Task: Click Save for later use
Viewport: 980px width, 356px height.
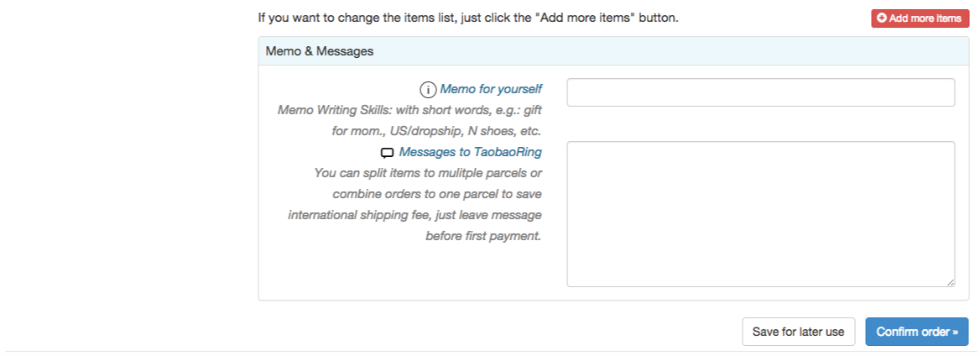Action: pos(798,332)
